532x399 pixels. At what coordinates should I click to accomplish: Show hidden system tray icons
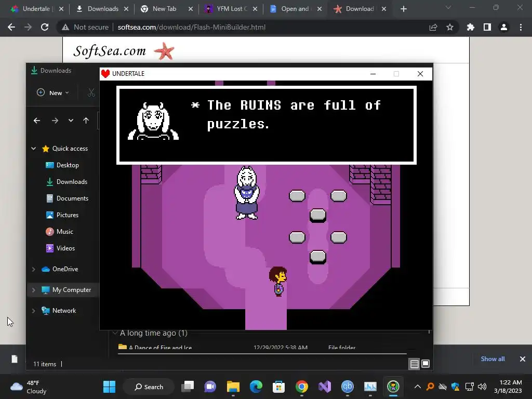[418, 387]
